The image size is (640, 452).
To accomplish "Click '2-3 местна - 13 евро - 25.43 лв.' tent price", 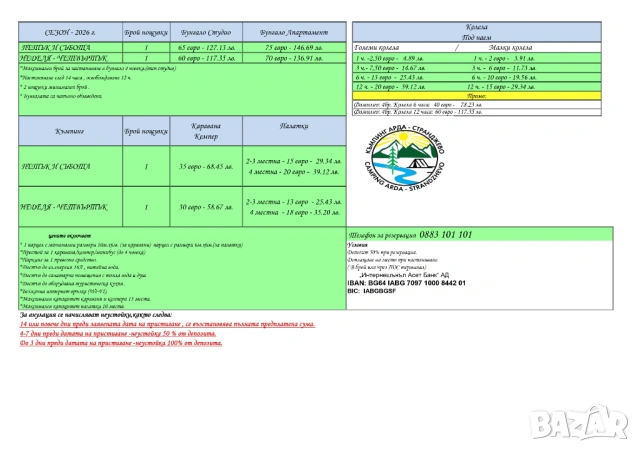I will [x=294, y=202].
